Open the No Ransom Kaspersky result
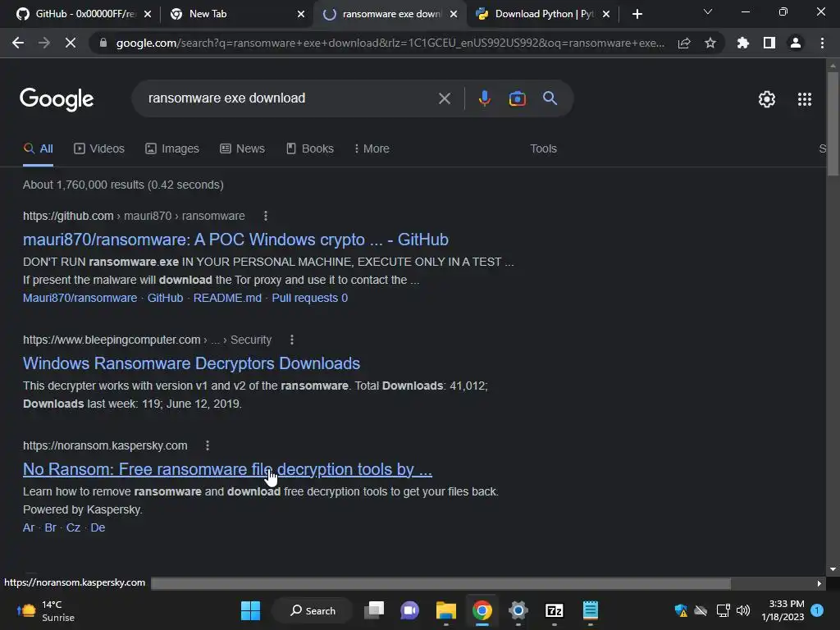The image size is (840, 630). (227, 469)
